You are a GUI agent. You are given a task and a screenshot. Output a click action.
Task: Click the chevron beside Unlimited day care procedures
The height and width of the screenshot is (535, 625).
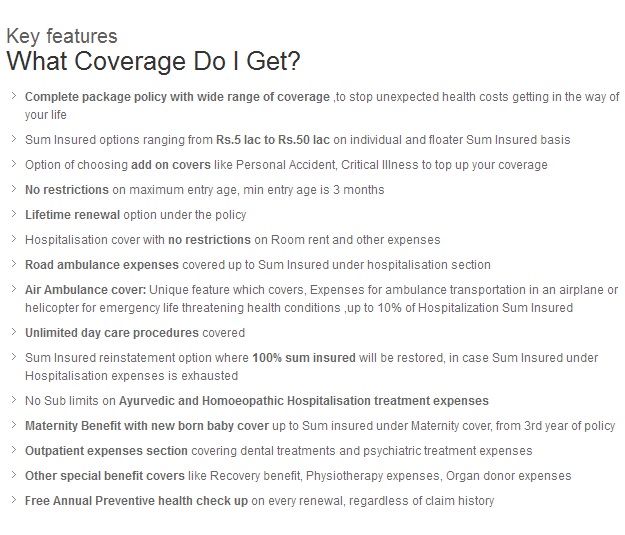click(x=14, y=332)
